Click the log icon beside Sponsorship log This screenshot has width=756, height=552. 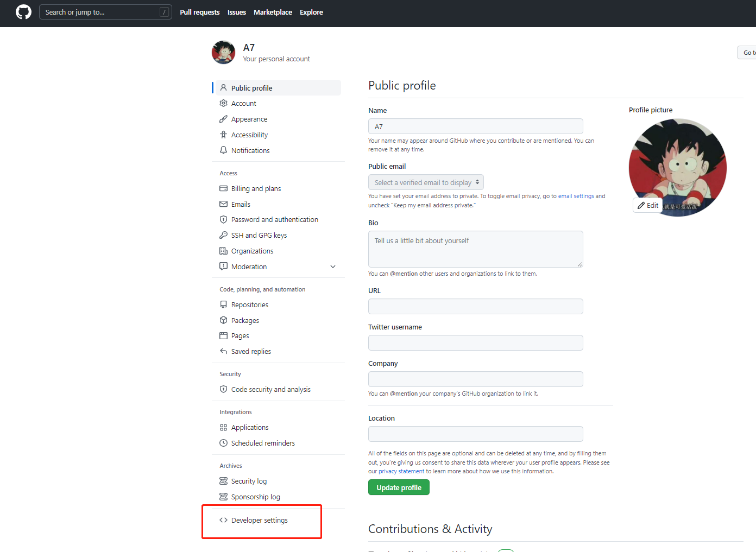[223, 497]
